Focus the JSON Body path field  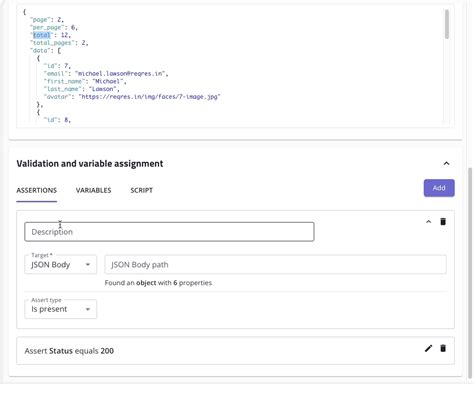275,265
